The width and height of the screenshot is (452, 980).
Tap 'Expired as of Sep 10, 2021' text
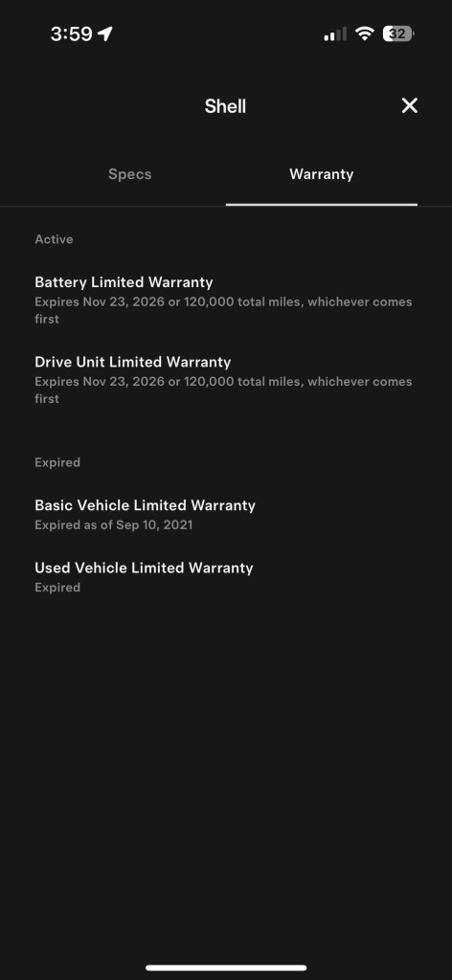(114, 525)
